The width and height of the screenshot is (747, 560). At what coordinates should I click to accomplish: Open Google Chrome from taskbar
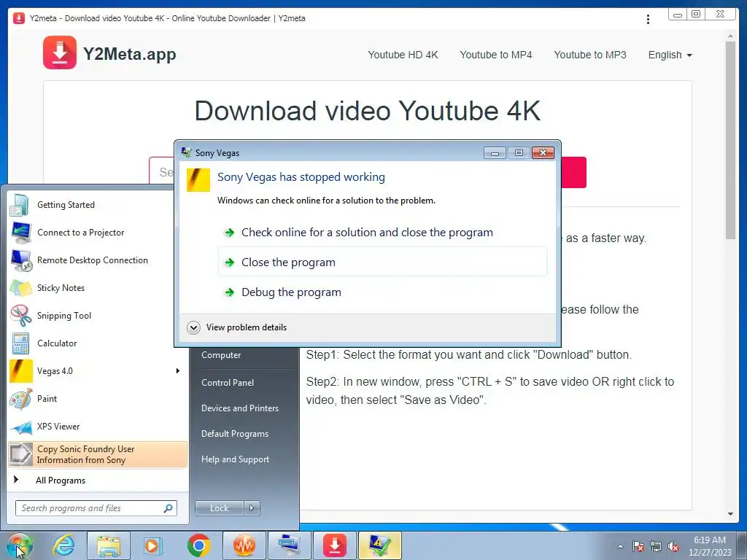click(198, 545)
